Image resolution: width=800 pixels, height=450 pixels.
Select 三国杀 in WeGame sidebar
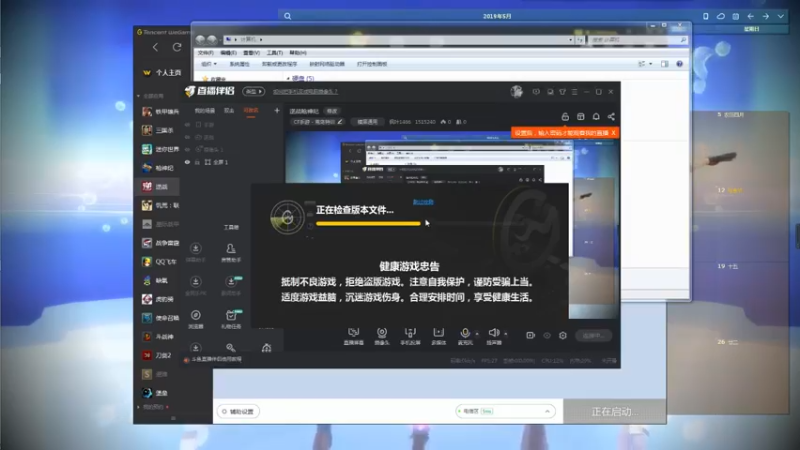click(159, 130)
